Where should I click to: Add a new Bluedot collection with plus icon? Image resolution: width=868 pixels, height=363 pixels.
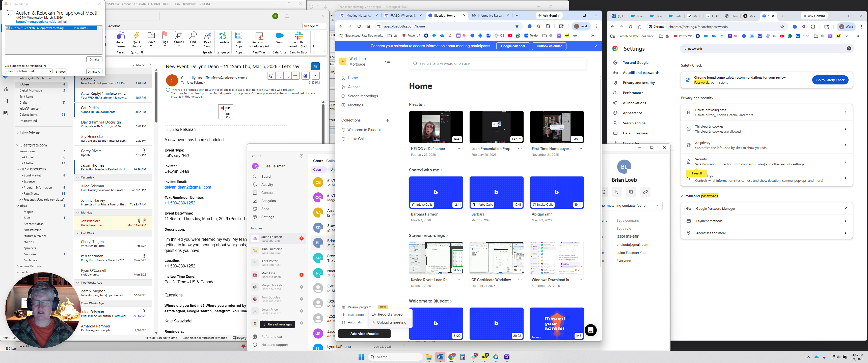[x=388, y=120]
